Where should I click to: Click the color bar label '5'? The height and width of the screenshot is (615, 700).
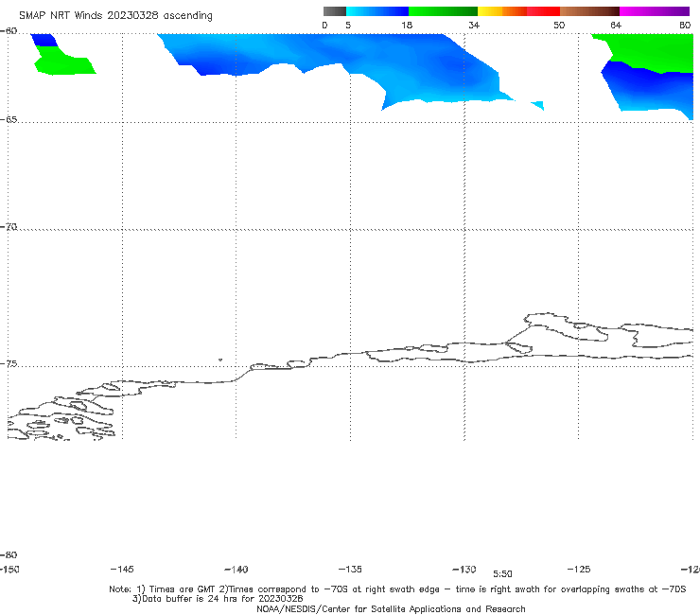(348, 25)
